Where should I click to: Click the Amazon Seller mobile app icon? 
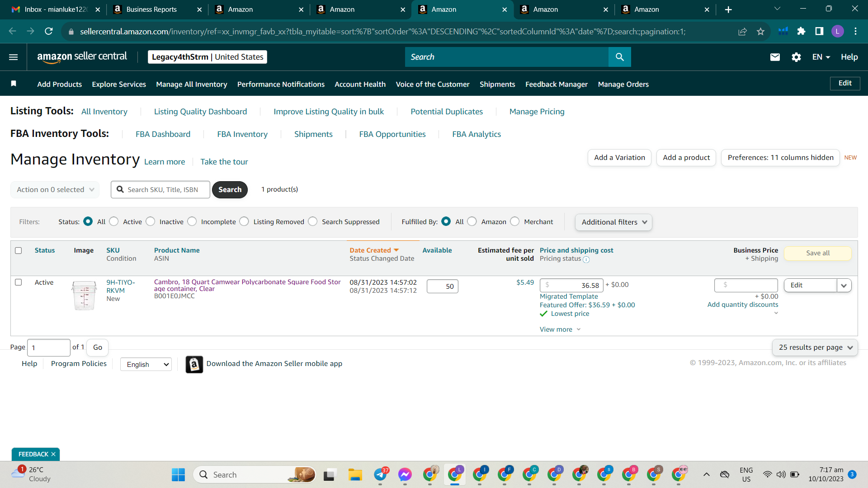click(194, 364)
